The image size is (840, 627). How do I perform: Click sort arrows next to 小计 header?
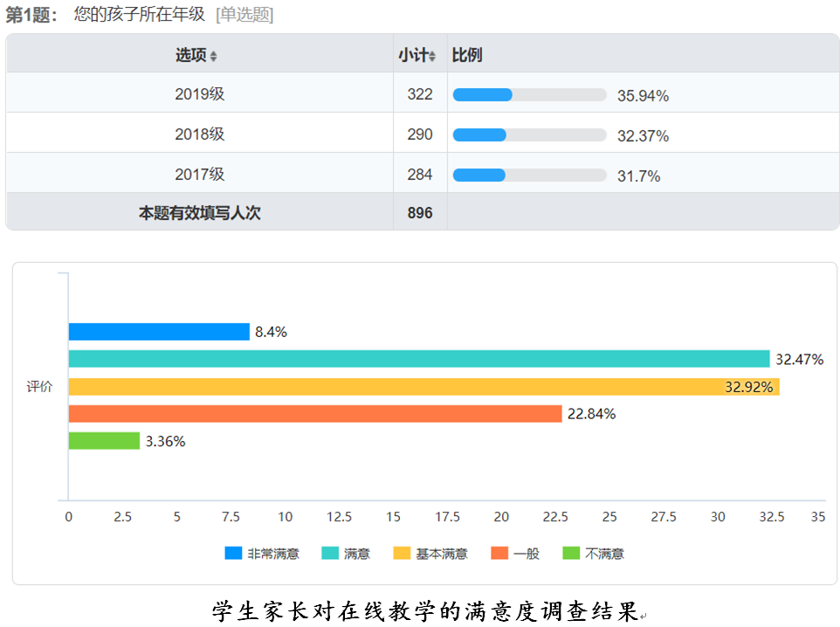(x=432, y=57)
